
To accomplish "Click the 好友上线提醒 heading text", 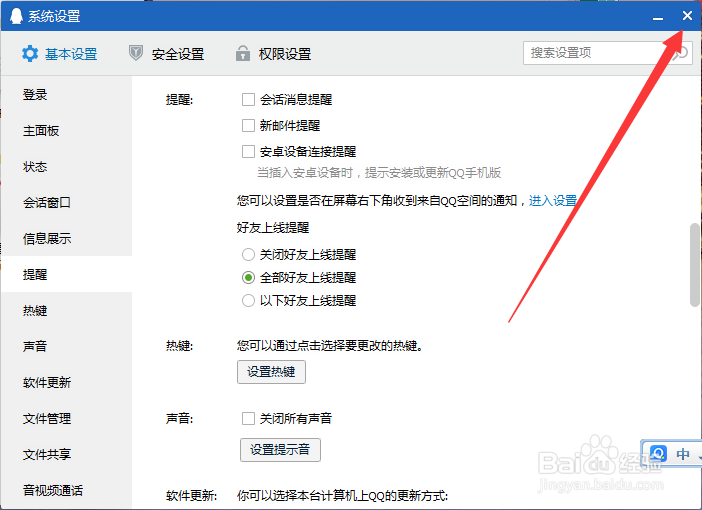I will pyautogui.click(x=273, y=227).
